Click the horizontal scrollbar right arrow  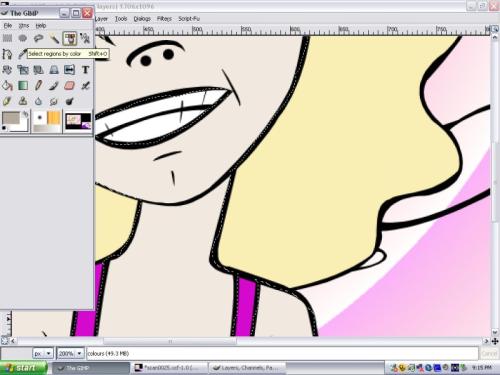(486, 341)
